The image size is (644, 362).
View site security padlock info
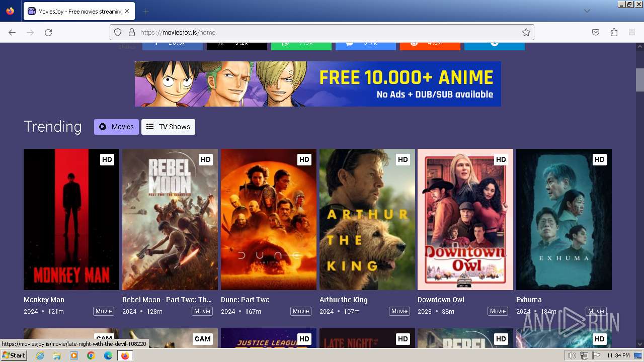pyautogui.click(x=132, y=32)
